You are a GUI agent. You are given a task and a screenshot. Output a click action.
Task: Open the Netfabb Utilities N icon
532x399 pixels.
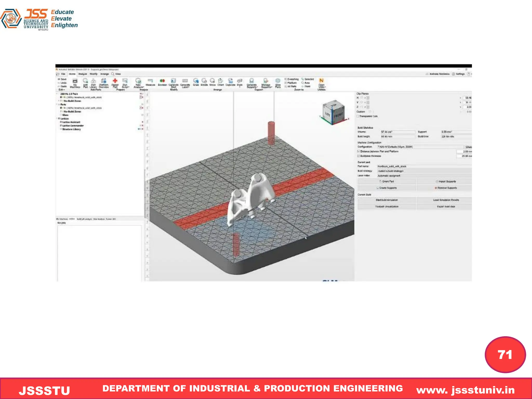click(x=321, y=81)
